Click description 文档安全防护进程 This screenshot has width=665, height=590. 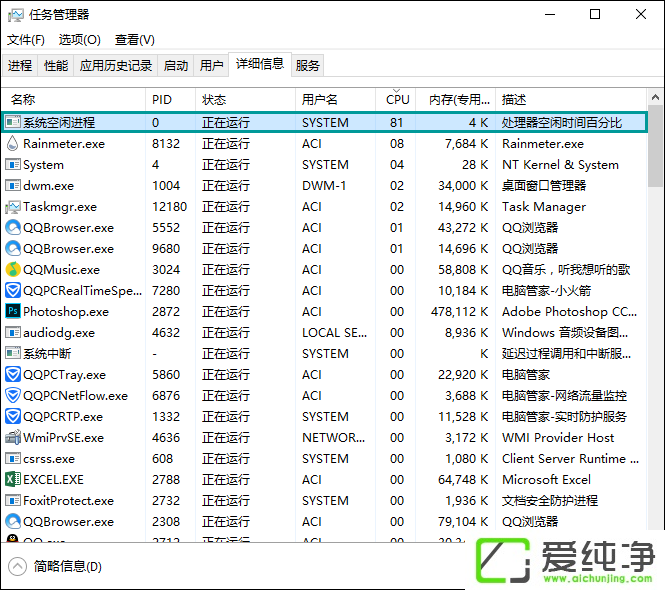point(550,501)
